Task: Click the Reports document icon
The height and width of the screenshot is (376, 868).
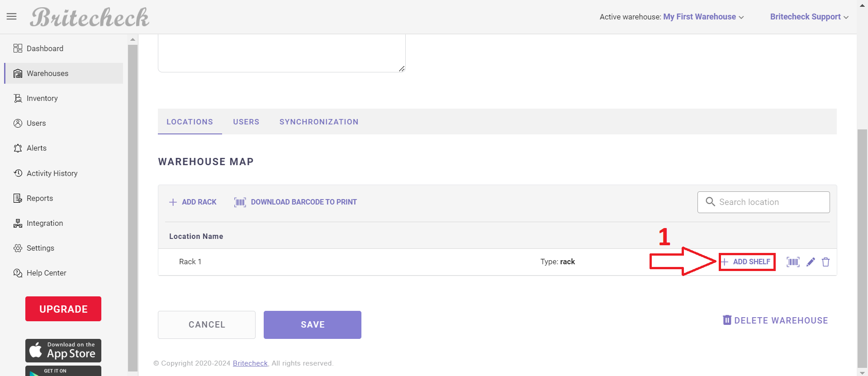Action: 18,198
